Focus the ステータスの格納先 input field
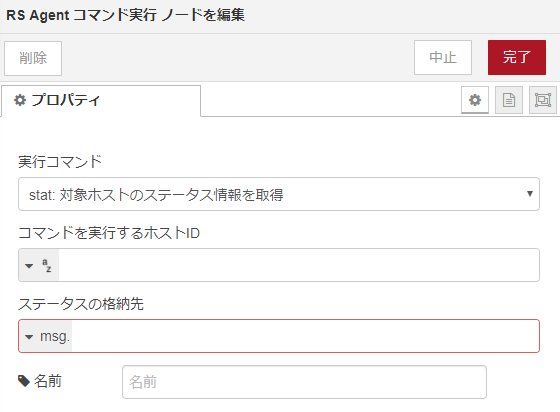This screenshot has height=412, width=560. pyautogui.click(x=305, y=336)
